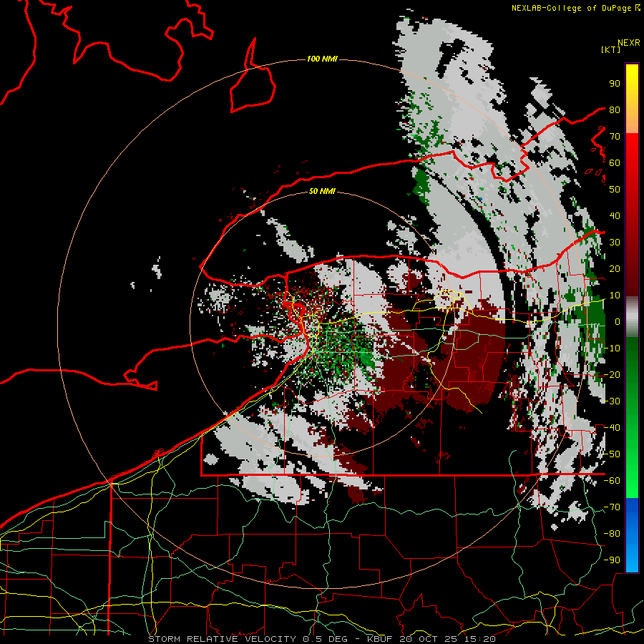The image size is (644, 644).
Task: Pick the blue segment of the color bar
Action: [x=632, y=535]
